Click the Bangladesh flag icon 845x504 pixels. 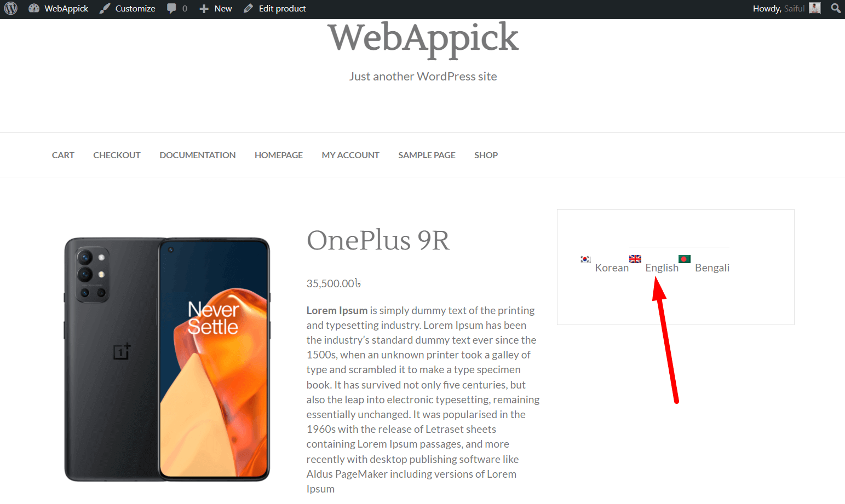(685, 259)
